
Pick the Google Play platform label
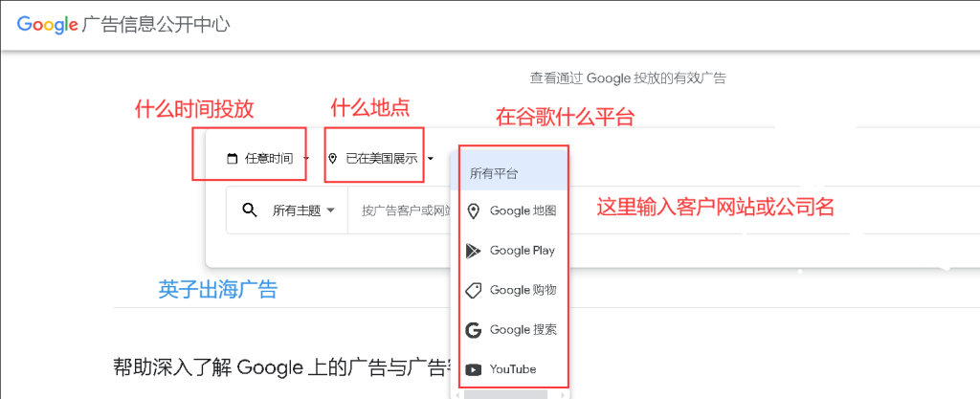click(522, 251)
